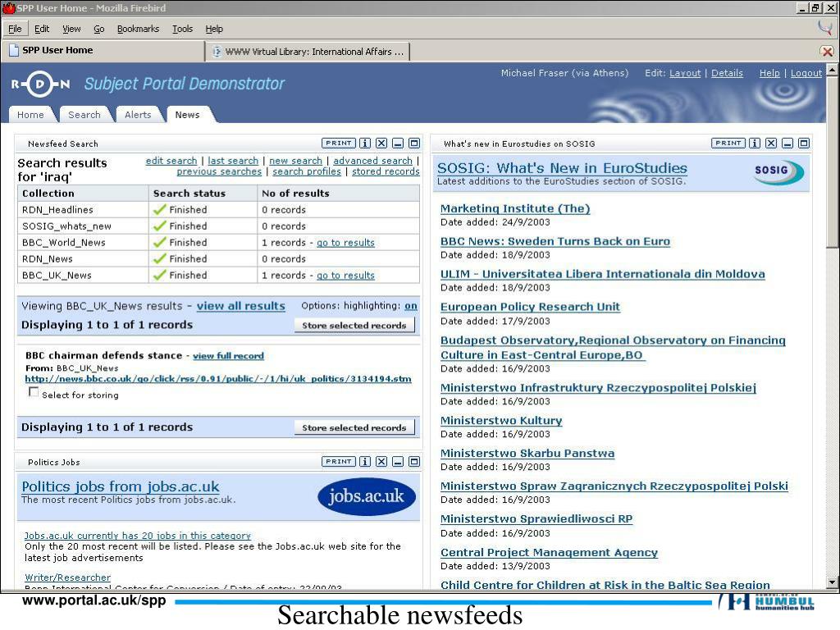
Task: Open the Tools menu
Action: 182,29
